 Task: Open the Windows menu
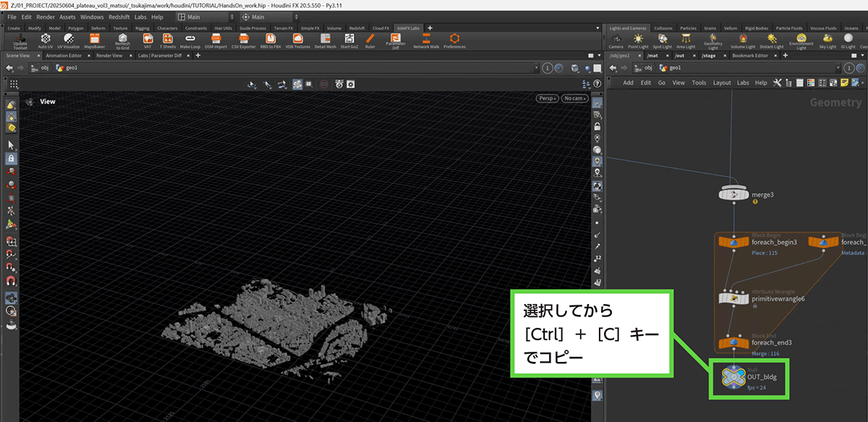pyautogui.click(x=92, y=17)
